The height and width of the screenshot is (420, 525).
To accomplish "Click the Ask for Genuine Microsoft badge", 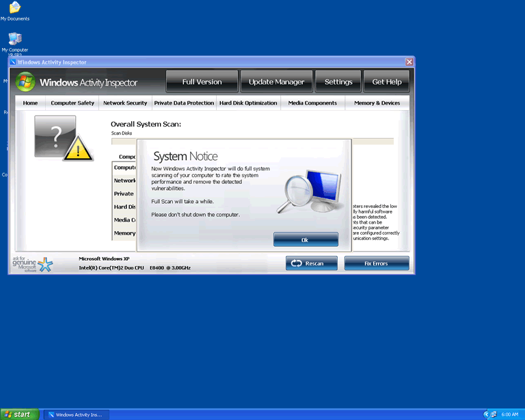I will pos(32,264).
